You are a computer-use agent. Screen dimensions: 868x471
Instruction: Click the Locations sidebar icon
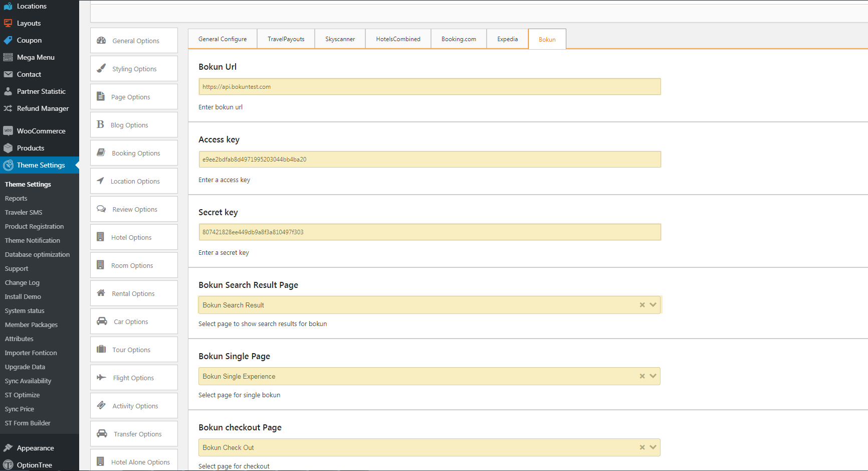point(8,6)
